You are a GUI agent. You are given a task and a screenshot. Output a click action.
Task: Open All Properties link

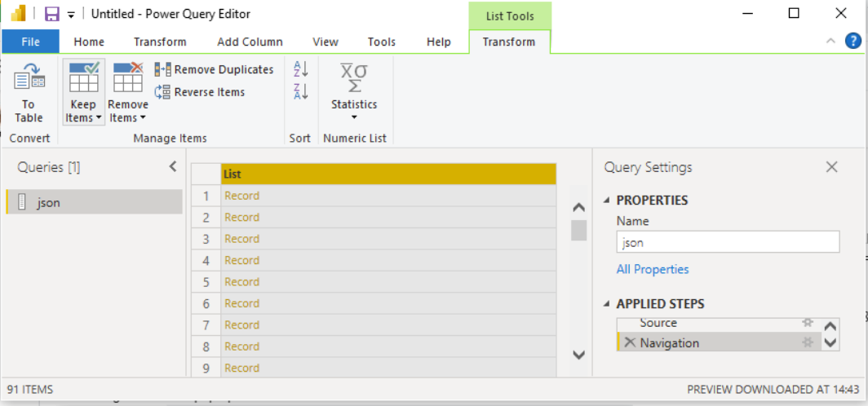(653, 269)
